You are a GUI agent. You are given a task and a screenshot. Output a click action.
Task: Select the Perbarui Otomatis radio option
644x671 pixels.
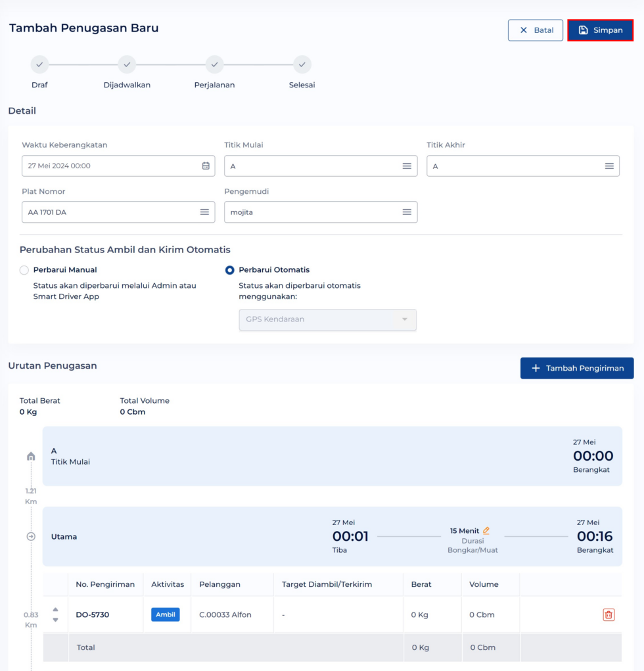[230, 270]
